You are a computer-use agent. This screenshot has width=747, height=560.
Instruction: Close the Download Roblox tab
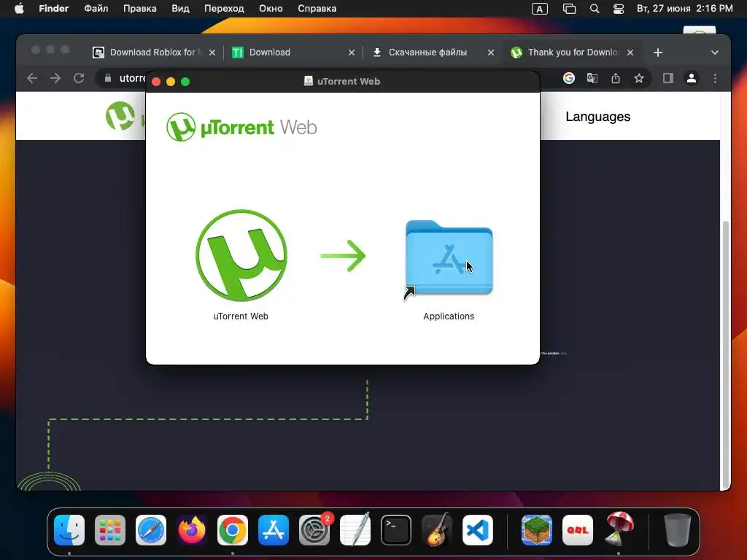pos(212,52)
